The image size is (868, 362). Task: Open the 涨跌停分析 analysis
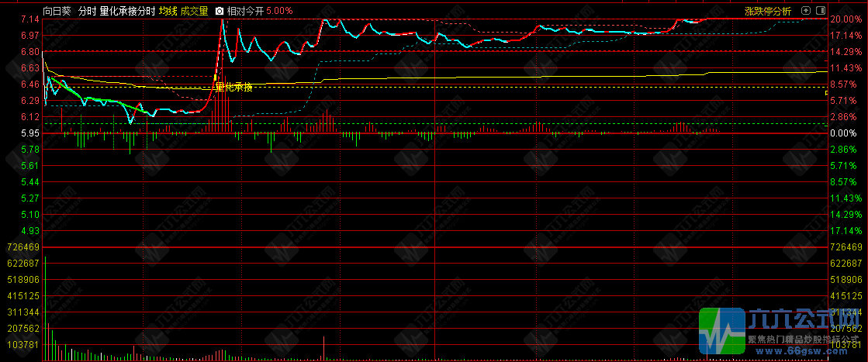pyautogui.click(x=768, y=11)
